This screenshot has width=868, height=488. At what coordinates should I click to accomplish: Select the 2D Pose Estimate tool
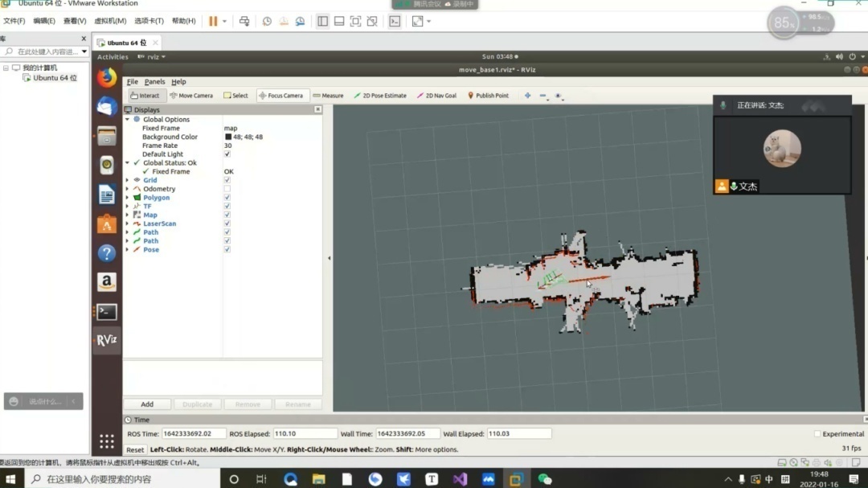(380, 96)
